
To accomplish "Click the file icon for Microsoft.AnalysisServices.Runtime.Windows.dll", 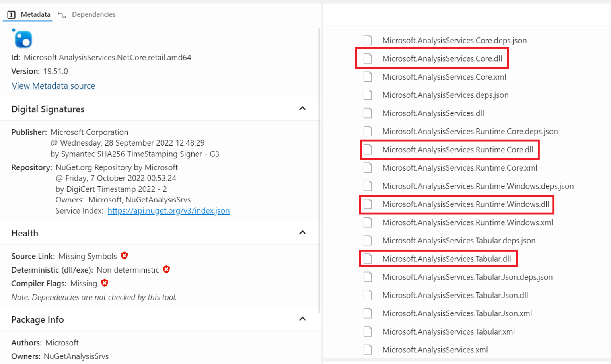I will 367,204.
